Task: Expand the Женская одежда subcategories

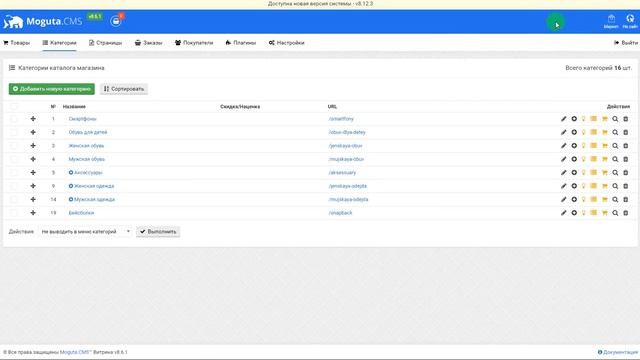Action: pyautogui.click(x=71, y=186)
